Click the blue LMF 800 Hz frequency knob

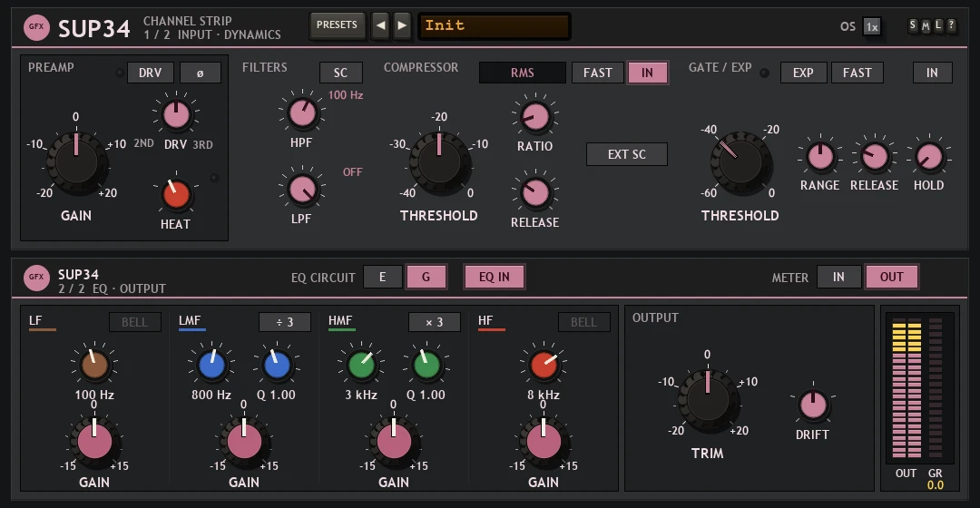pyautogui.click(x=211, y=366)
